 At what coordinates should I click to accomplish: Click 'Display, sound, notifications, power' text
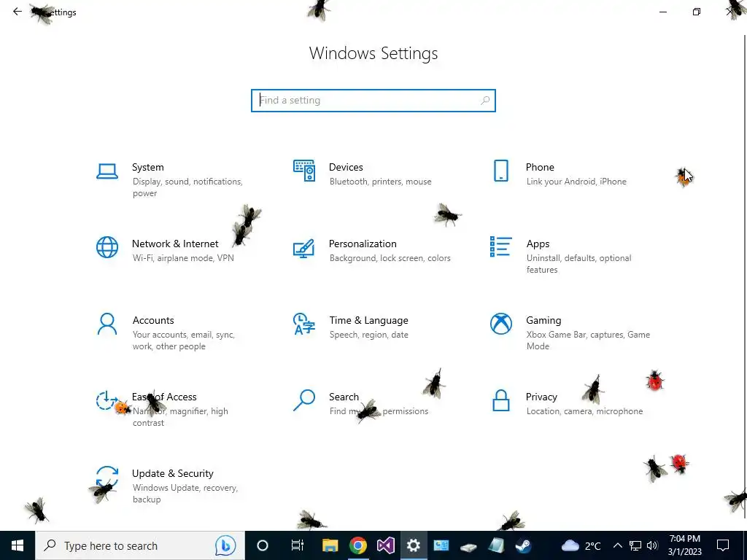[187, 187]
